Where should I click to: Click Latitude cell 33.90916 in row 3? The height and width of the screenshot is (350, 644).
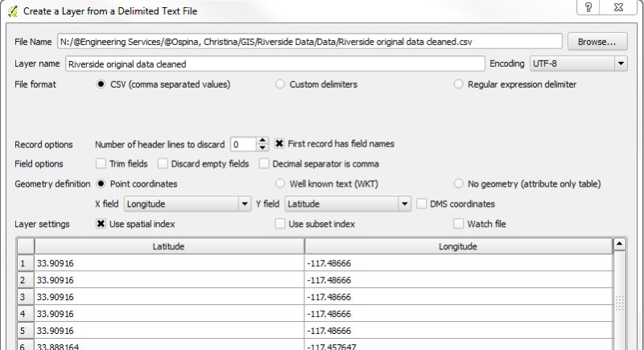point(169,297)
